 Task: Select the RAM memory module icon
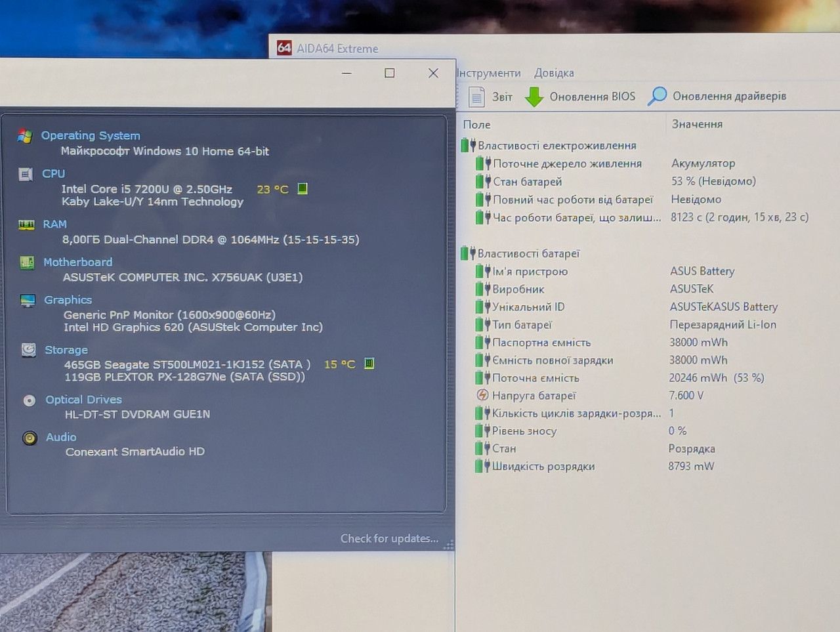click(x=26, y=224)
